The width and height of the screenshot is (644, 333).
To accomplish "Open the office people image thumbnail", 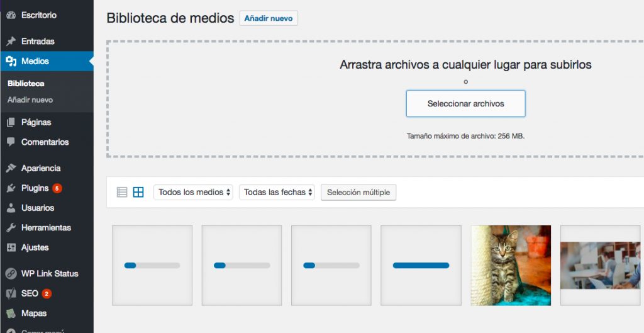I will click(600, 265).
